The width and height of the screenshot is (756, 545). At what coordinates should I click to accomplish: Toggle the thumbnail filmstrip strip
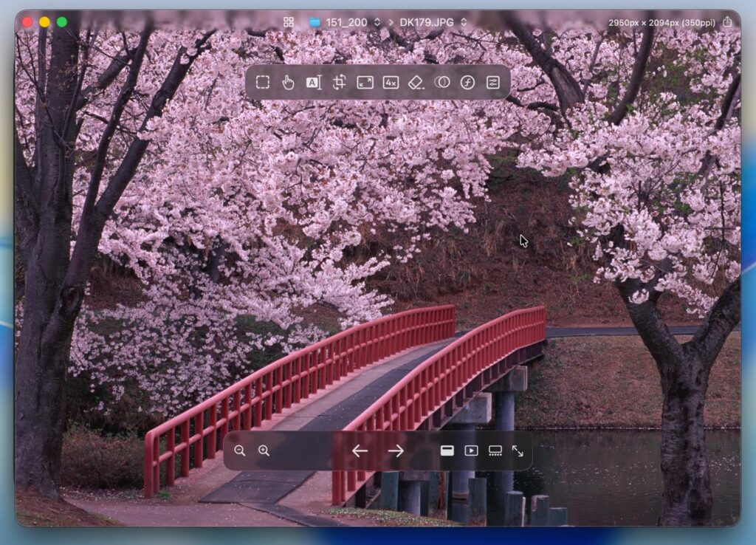pos(495,450)
